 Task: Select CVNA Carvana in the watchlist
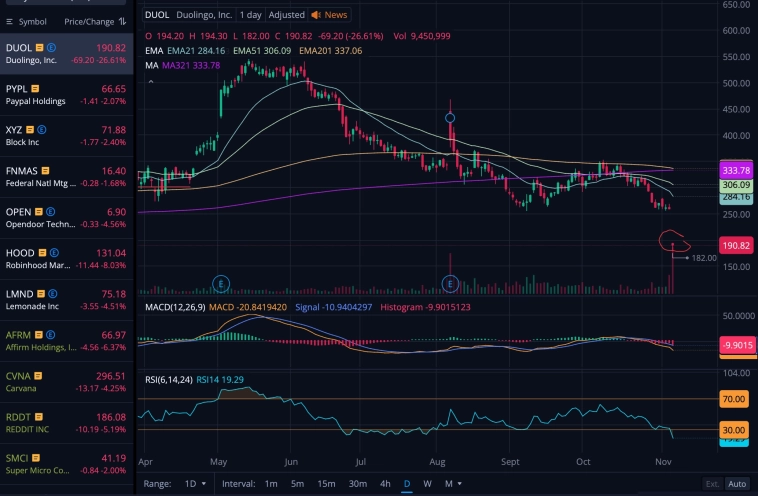(x=67, y=382)
